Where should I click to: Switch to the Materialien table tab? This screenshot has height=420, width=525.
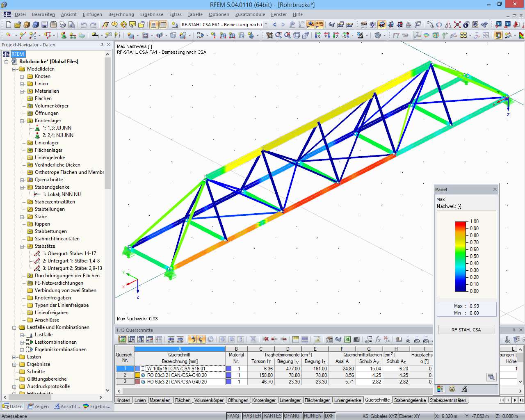[160, 400]
